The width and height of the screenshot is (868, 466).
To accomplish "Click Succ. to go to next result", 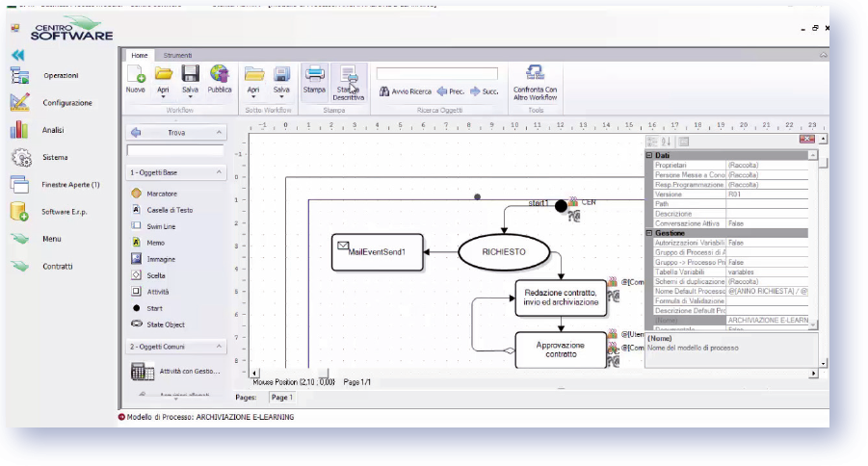I will coord(485,92).
